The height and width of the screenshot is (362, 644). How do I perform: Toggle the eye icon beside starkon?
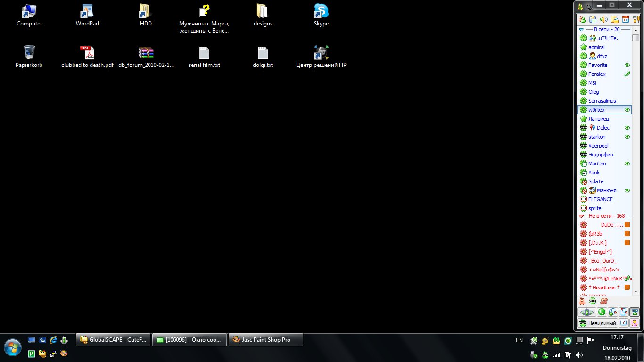[627, 137]
